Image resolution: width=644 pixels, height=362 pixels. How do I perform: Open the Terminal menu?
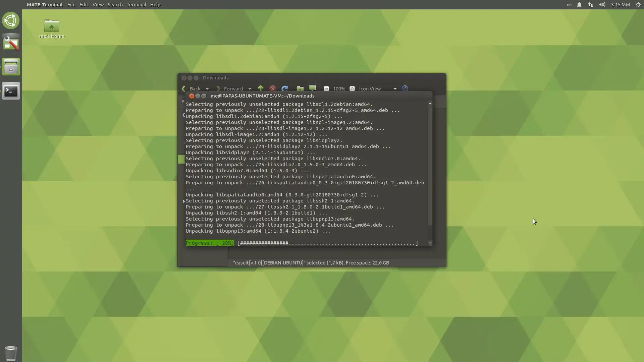pyautogui.click(x=136, y=5)
